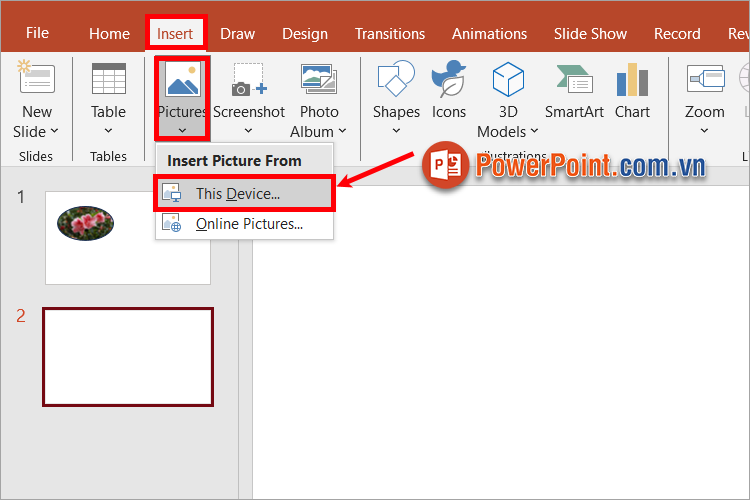Select the blank slide 2 thumbnail
The height and width of the screenshot is (500, 750).
point(128,356)
